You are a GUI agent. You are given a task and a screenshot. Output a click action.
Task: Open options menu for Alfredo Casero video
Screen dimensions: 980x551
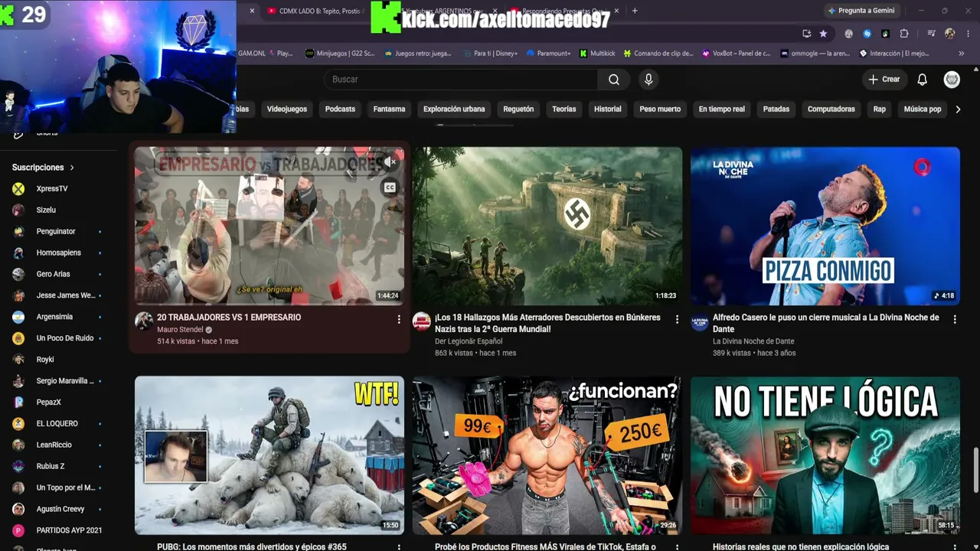click(955, 319)
